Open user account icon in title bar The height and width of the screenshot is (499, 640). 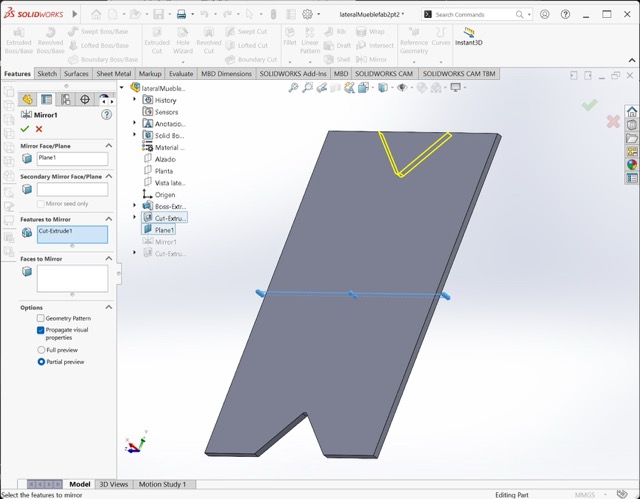click(544, 14)
